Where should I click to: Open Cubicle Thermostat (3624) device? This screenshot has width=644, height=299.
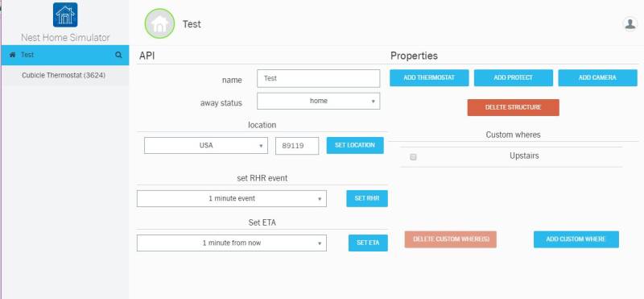click(65, 76)
